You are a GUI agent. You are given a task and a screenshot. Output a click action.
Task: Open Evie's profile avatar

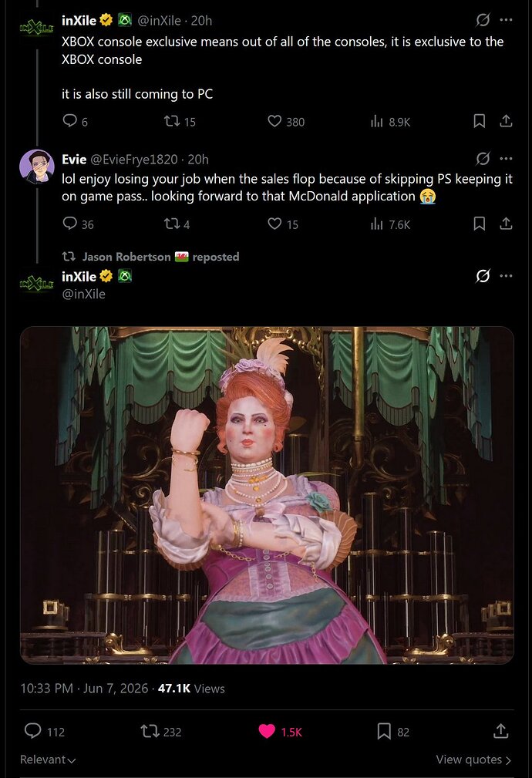pos(37,167)
